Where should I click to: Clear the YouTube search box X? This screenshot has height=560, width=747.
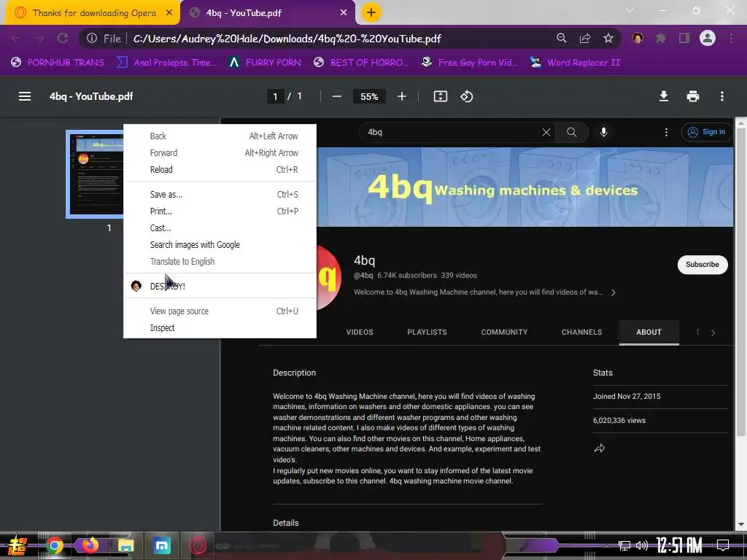click(x=546, y=133)
